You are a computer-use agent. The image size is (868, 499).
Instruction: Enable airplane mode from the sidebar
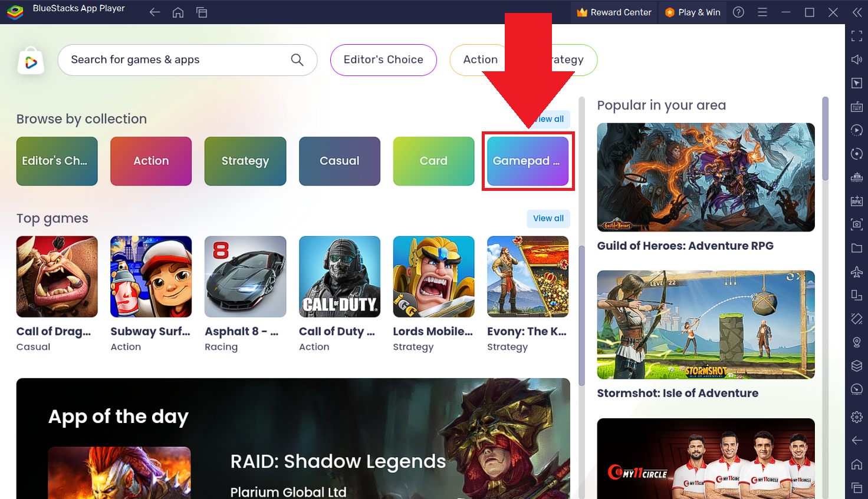pyautogui.click(x=857, y=272)
